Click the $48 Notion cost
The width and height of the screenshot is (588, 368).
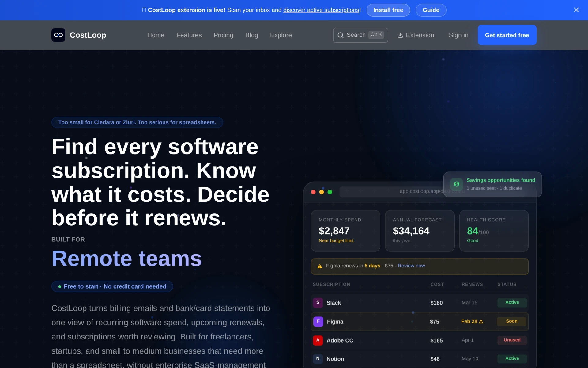[435, 359]
